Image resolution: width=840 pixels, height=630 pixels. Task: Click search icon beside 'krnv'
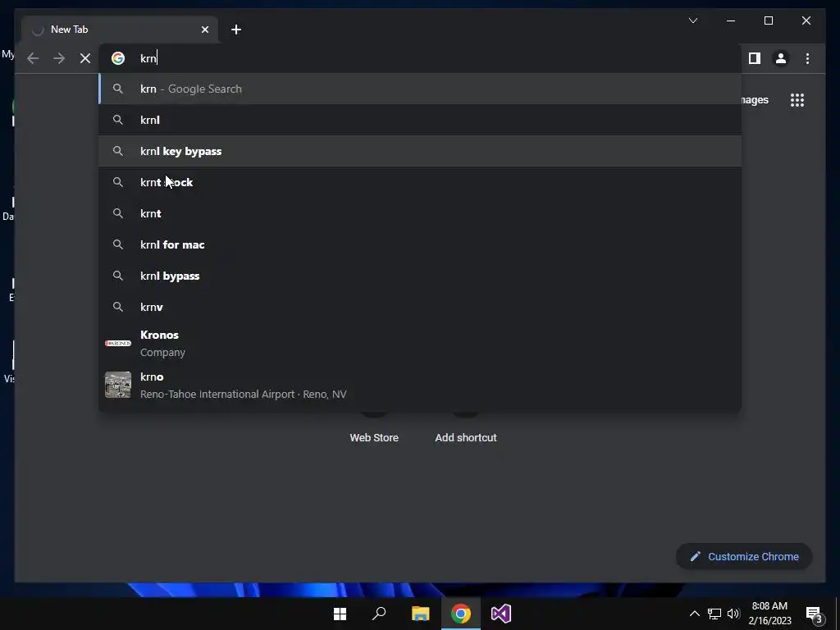click(x=118, y=307)
